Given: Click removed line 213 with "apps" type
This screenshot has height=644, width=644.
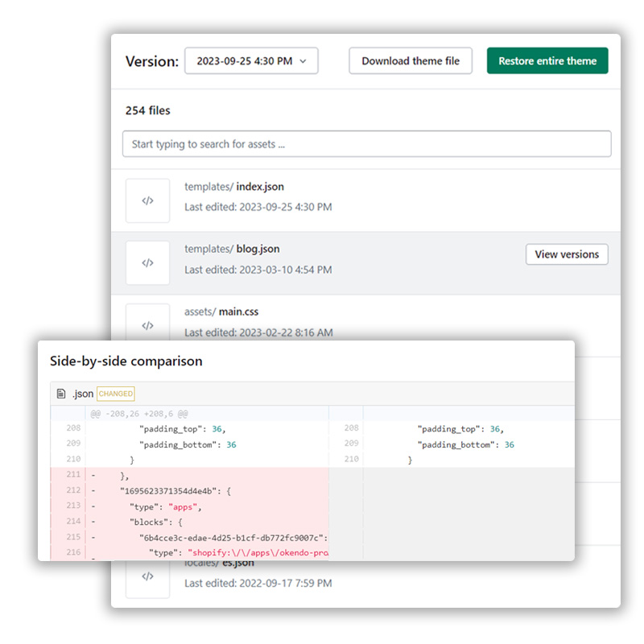Looking at the screenshot, I should 169,506.
